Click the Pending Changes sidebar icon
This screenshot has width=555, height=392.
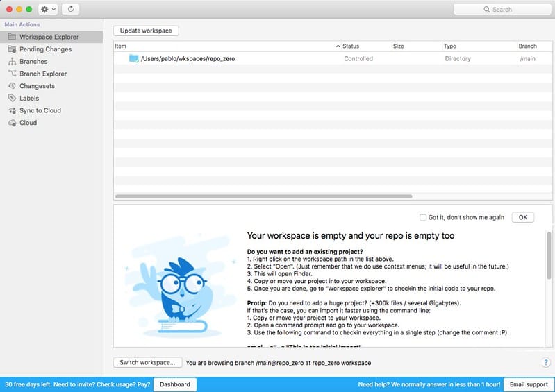[x=12, y=49]
